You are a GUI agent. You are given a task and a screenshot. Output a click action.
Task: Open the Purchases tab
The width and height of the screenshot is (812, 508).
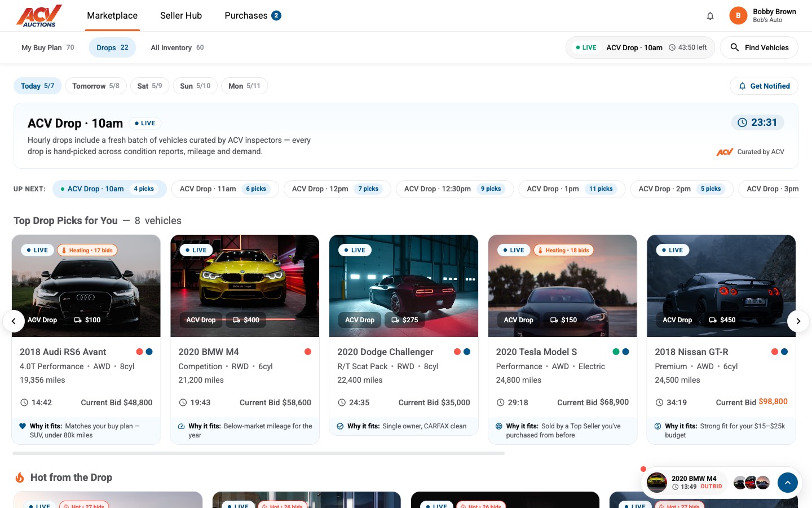point(253,16)
